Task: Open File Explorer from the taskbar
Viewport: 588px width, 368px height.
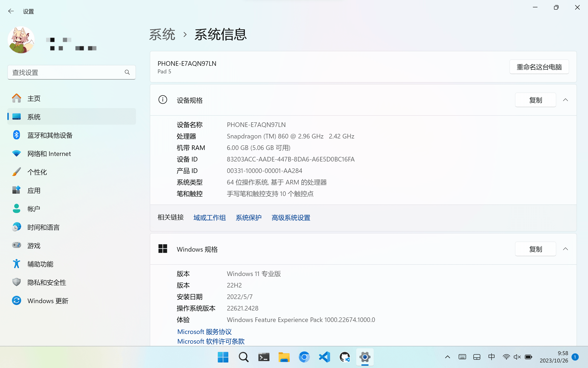Action: coord(284,357)
